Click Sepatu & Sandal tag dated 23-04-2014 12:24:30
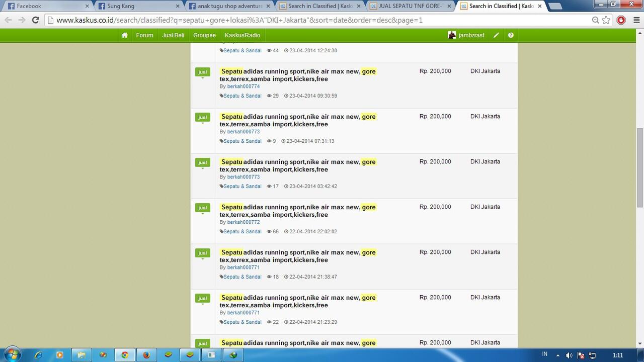 [243, 51]
